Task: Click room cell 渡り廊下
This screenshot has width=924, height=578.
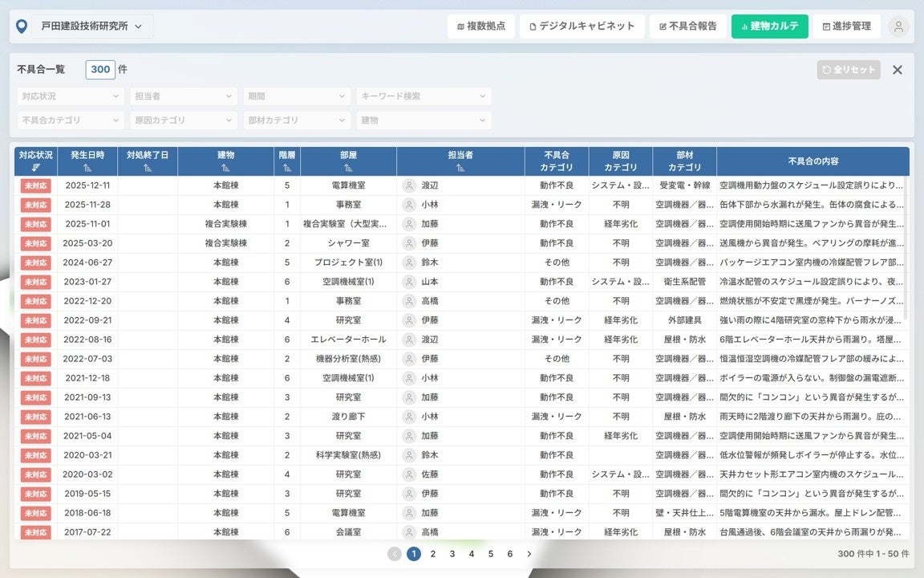Action: 348,417
